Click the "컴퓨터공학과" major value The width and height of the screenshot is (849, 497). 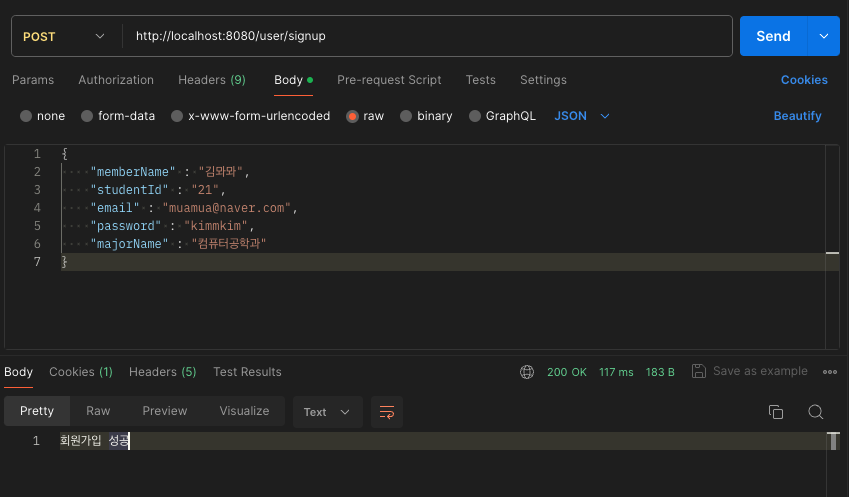click(228, 244)
